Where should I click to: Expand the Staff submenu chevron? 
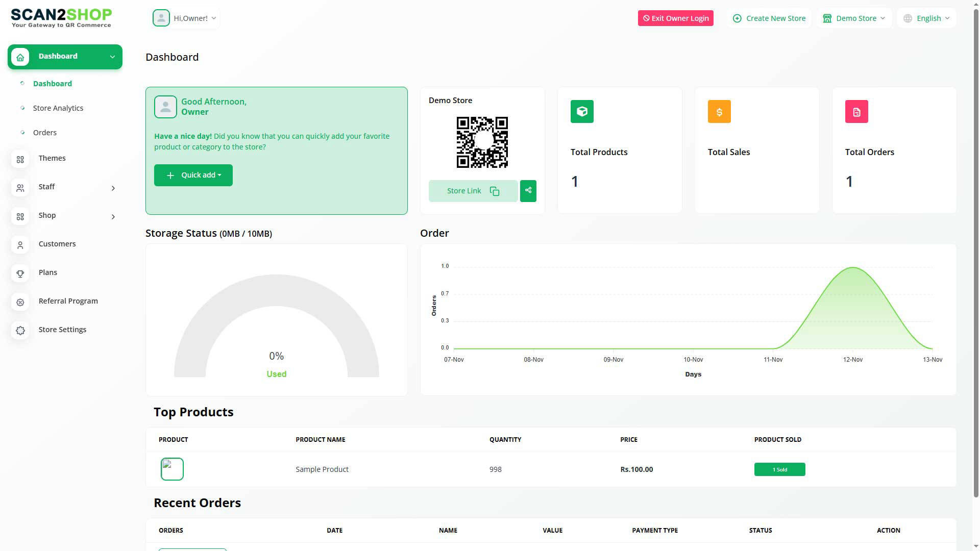pos(113,188)
